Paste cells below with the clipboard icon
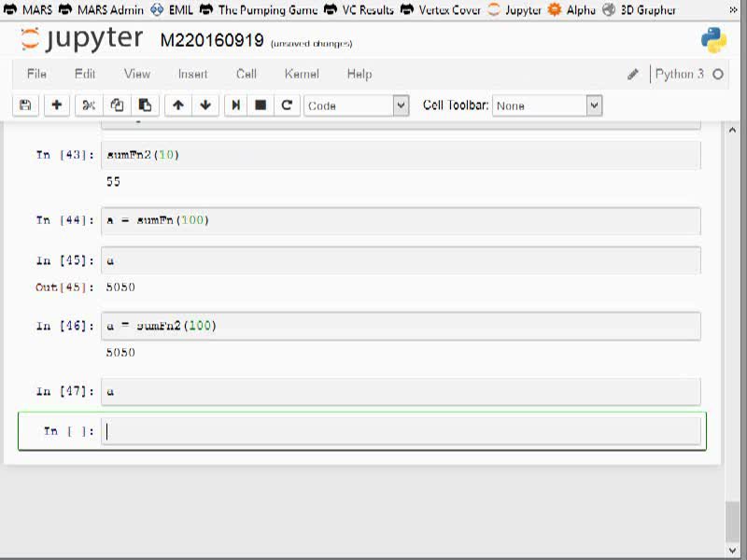This screenshot has width=747, height=560. pos(145,105)
